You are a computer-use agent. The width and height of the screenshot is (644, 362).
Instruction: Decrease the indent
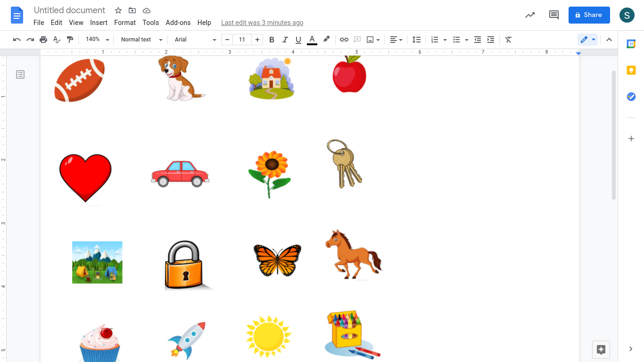(x=478, y=40)
